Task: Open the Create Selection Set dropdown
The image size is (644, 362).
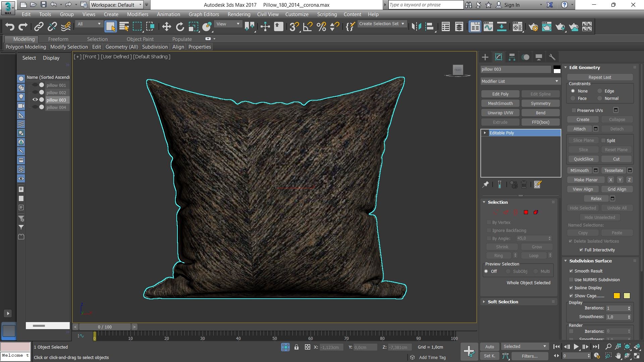Action: [382, 24]
